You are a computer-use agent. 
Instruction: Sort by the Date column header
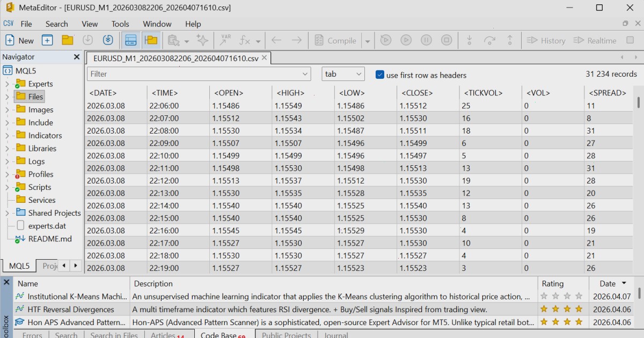(x=608, y=283)
